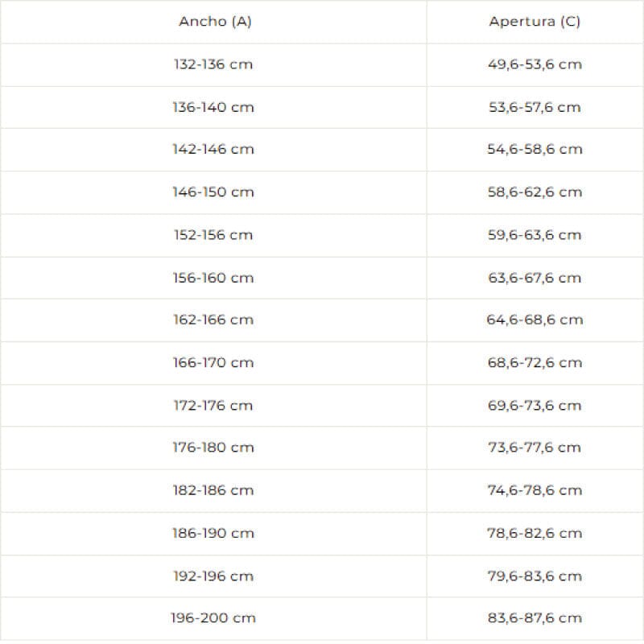This screenshot has width=644, height=644.
Task: Click the 196-200 cm width cell
Action: tap(213, 618)
